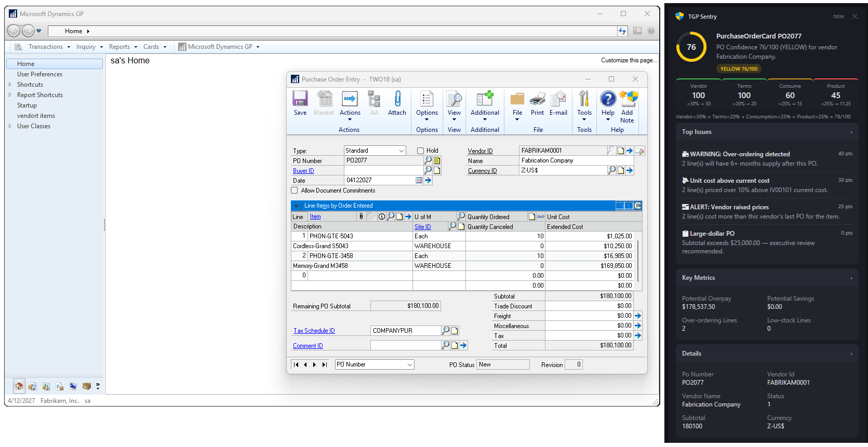Screen dimensions: 868x447
Task: Click the back arrow in Dynamics GP navigation
Action: [x=14, y=31]
